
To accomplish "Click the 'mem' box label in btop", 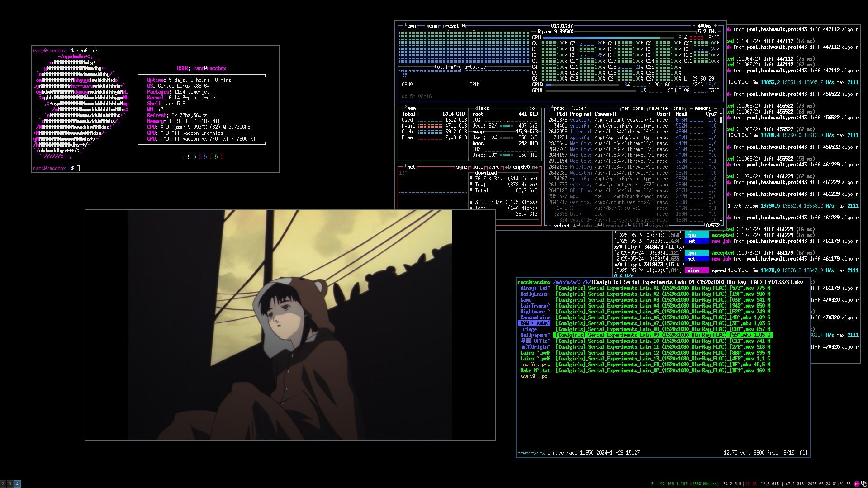I will [411, 108].
